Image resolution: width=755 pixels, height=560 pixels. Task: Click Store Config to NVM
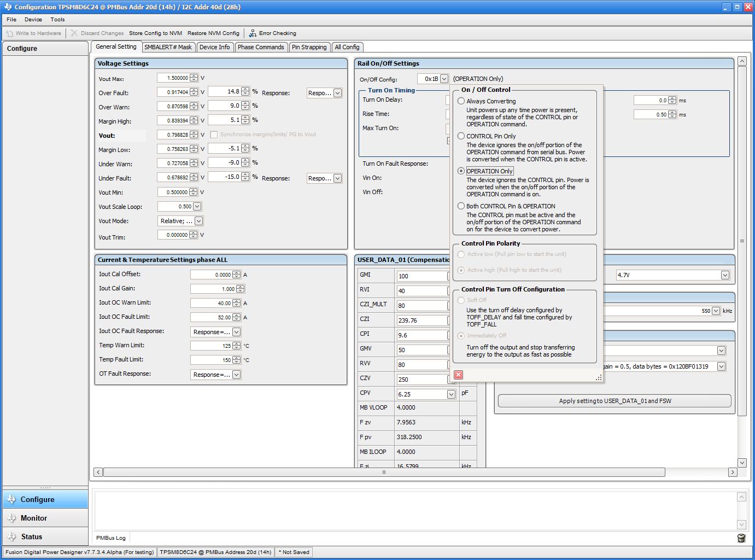tap(155, 33)
